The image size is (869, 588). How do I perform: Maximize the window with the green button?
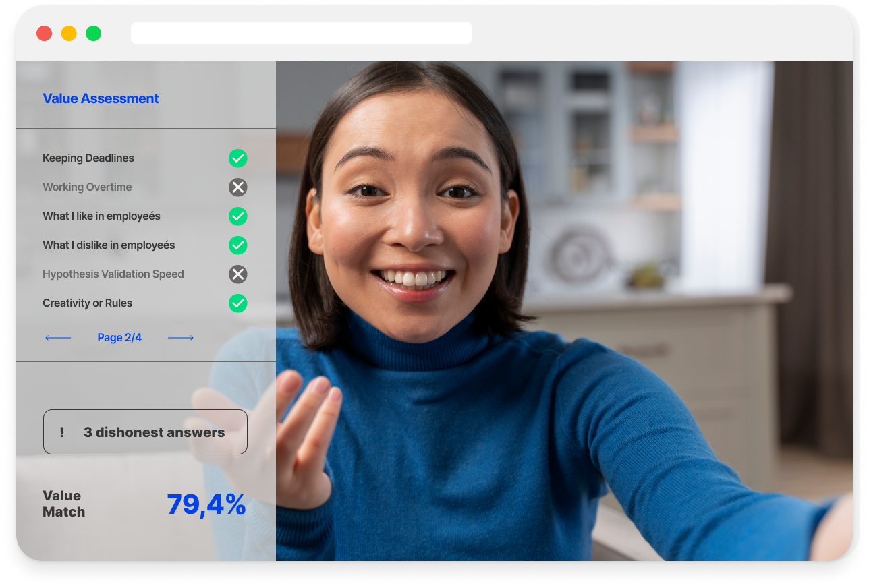(93, 33)
